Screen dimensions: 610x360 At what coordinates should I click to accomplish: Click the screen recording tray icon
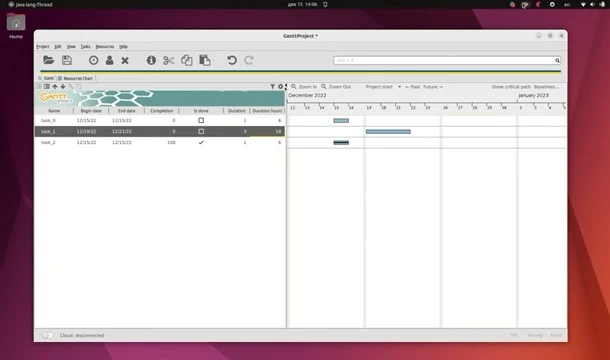525,5
